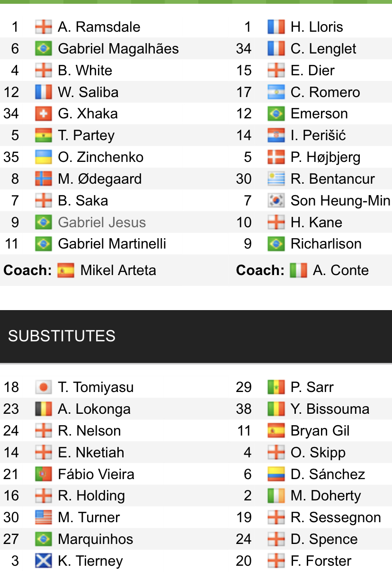Open H. Kane player profile
Screen dimensions: 392x579
pos(316,223)
